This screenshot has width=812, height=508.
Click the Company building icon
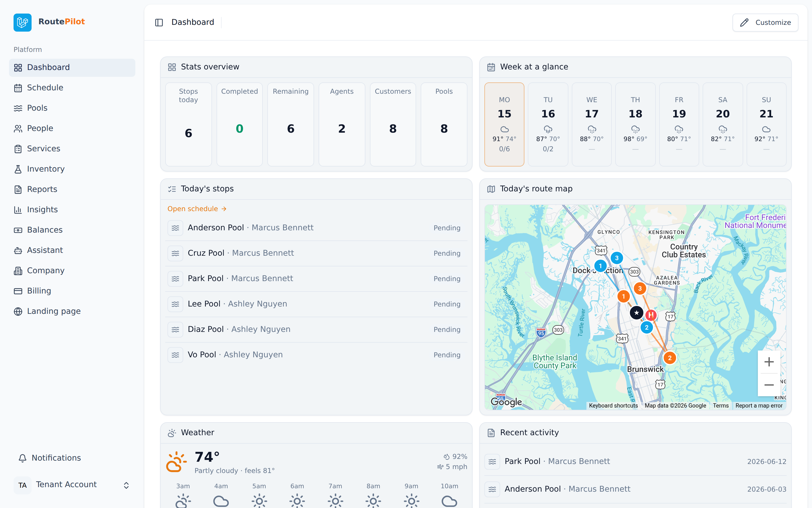pos(18,271)
